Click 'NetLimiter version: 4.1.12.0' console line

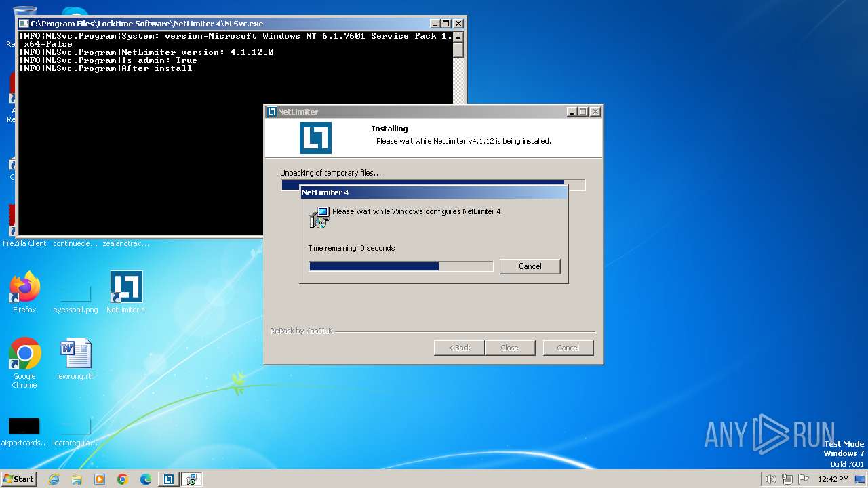146,52
